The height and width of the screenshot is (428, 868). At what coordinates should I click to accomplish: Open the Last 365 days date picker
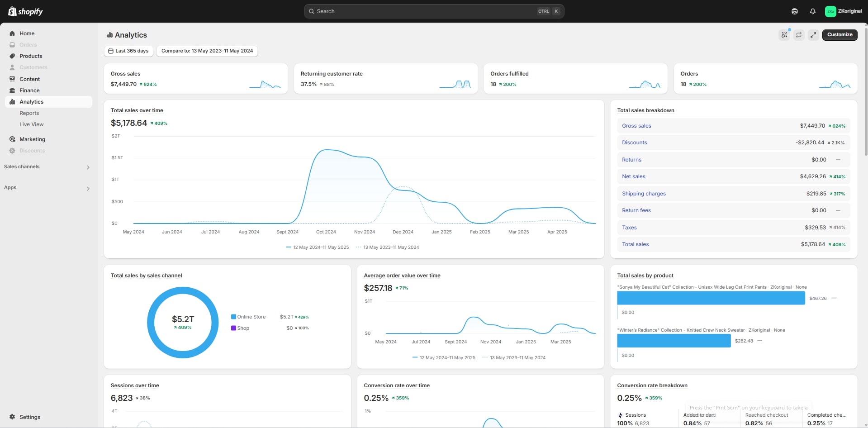point(128,51)
